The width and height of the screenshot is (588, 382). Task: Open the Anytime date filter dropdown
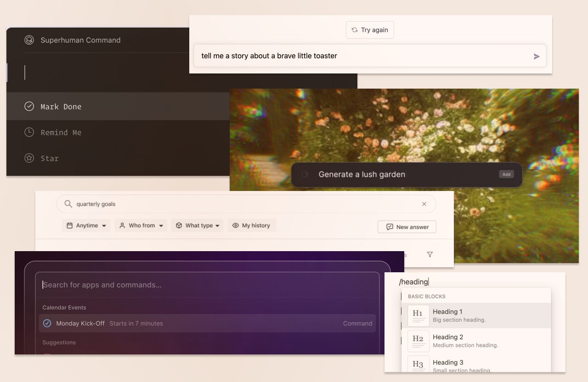[x=86, y=225]
